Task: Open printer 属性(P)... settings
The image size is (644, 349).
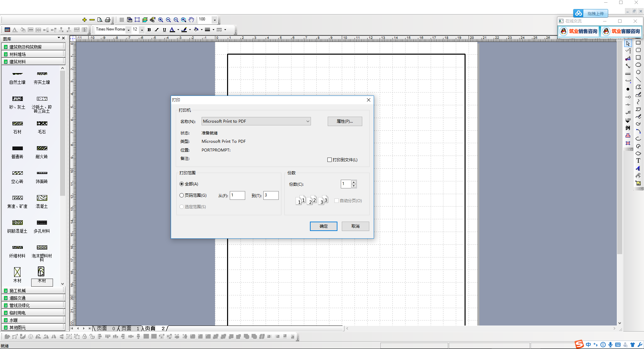Action: click(x=344, y=121)
